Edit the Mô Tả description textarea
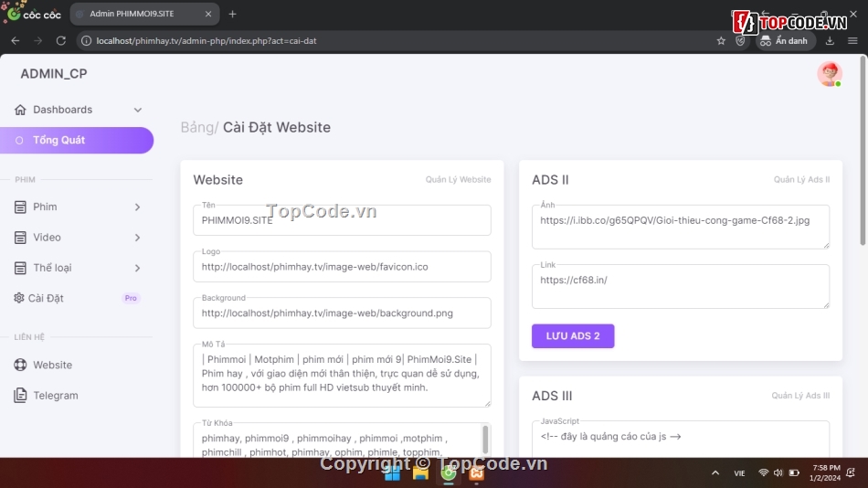This screenshot has height=488, width=868. (342, 377)
